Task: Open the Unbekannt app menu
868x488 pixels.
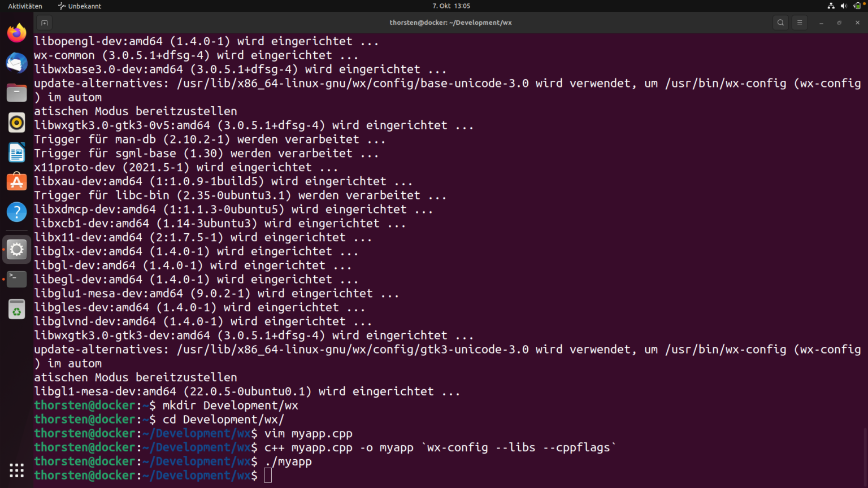Action: coord(80,6)
